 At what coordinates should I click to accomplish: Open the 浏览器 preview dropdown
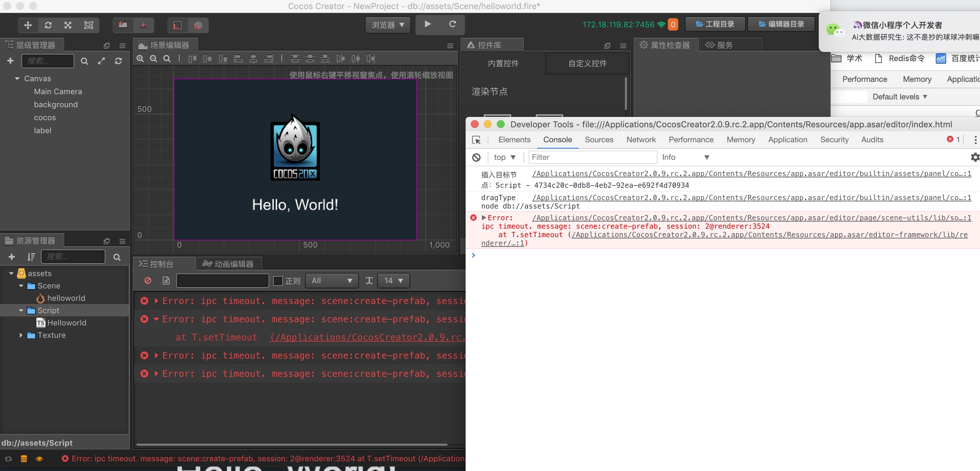pyautogui.click(x=387, y=25)
